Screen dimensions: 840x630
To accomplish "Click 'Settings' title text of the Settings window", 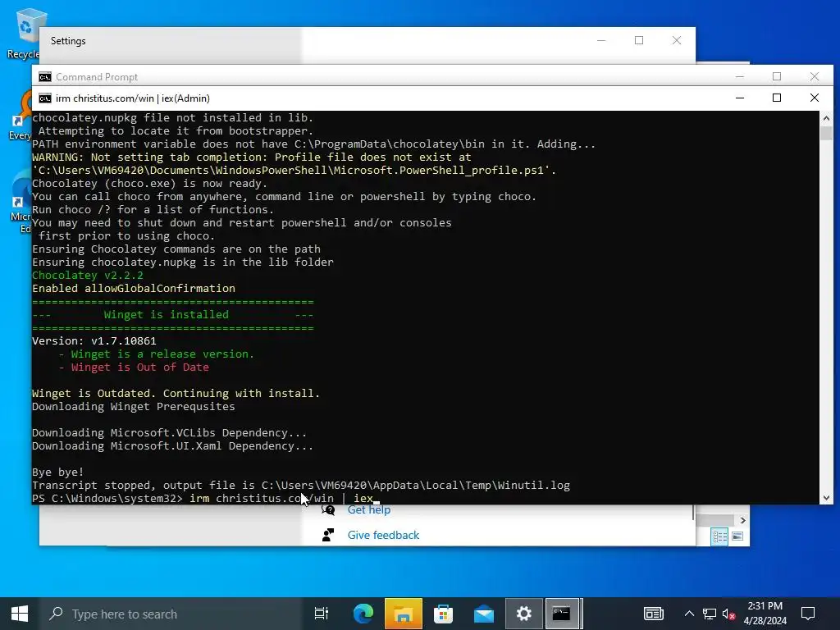I will click(68, 41).
